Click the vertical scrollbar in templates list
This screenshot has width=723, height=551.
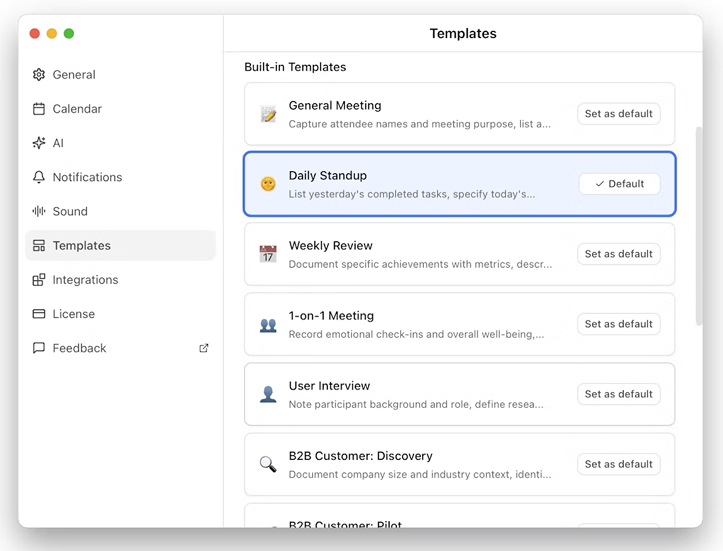click(x=698, y=225)
